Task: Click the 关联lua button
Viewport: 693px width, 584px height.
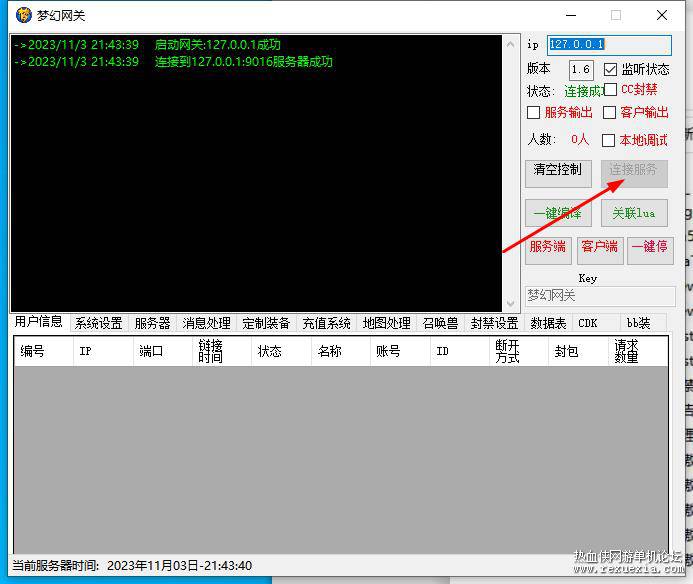Action: tap(634, 213)
